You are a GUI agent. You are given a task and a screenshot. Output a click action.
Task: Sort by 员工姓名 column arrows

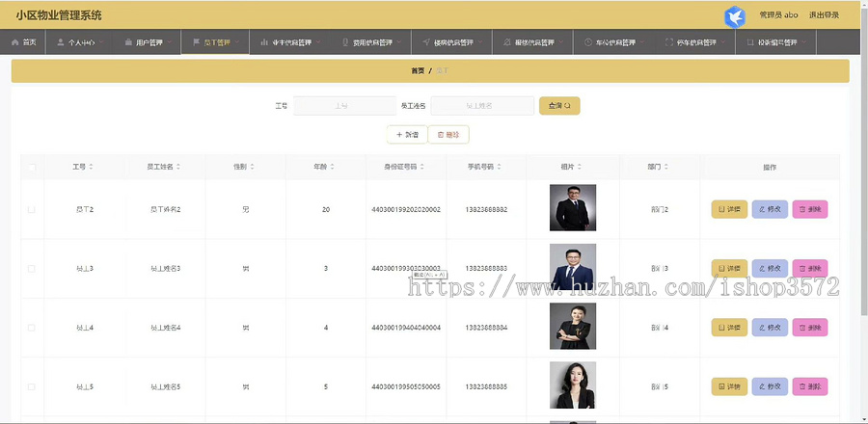coord(178,167)
